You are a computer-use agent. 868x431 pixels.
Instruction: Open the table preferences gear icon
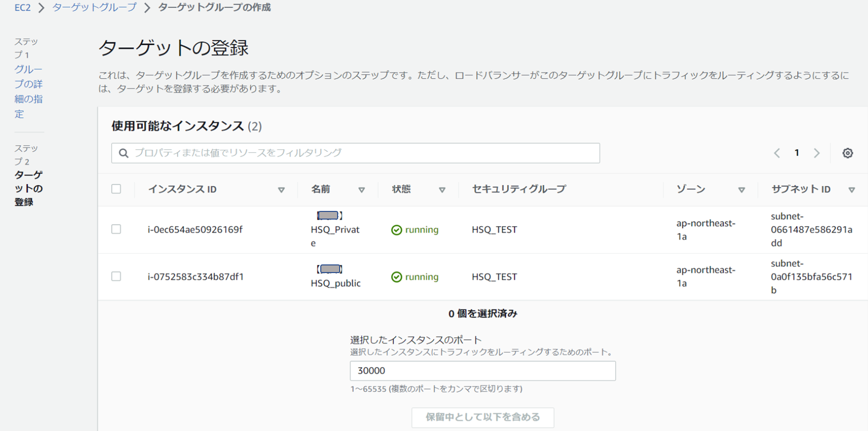[848, 153]
